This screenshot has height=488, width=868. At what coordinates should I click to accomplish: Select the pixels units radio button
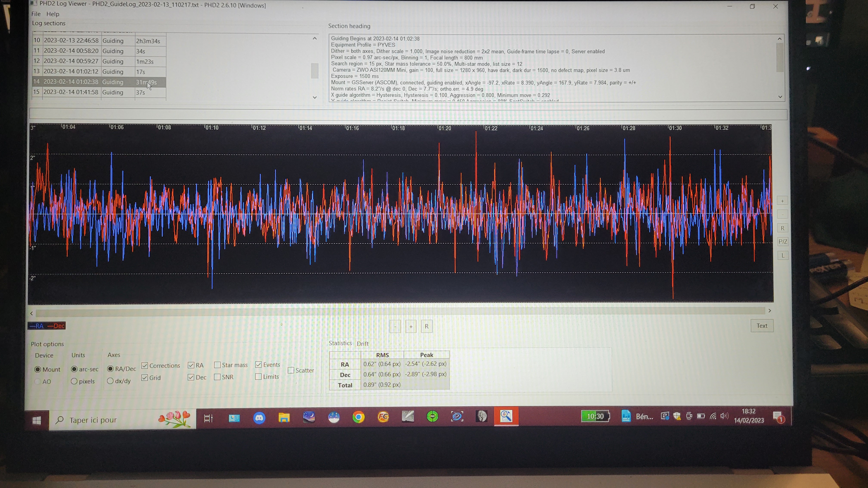tap(74, 381)
